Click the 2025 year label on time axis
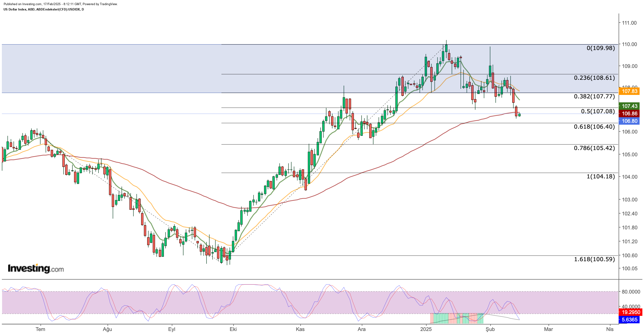The width and height of the screenshot is (644, 334). (426, 329)
